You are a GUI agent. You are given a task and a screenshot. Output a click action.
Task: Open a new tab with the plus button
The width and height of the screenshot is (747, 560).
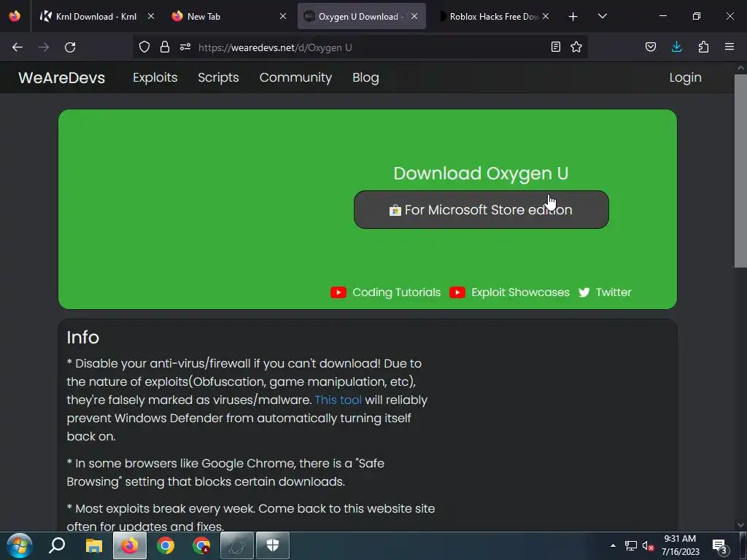tap(573, 17)
